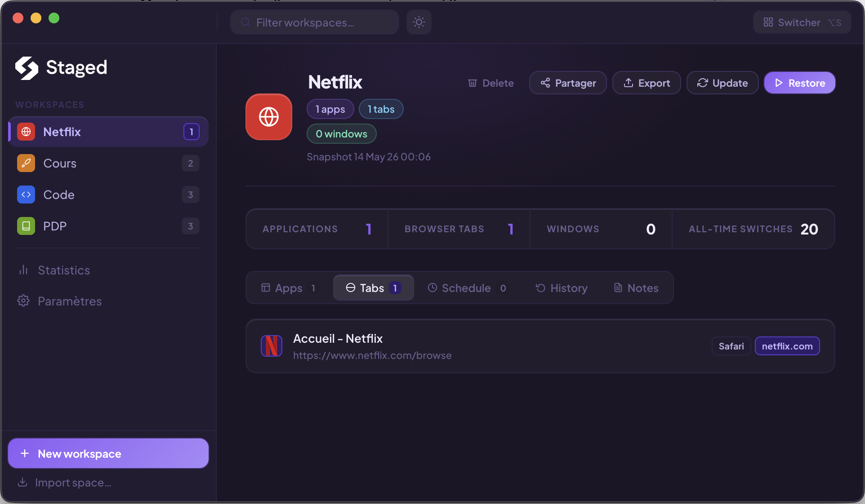This screenshot has width=865, height=504.
Task: Click the Netflix N favicon thumbnail
Action: tap(272, 346)
